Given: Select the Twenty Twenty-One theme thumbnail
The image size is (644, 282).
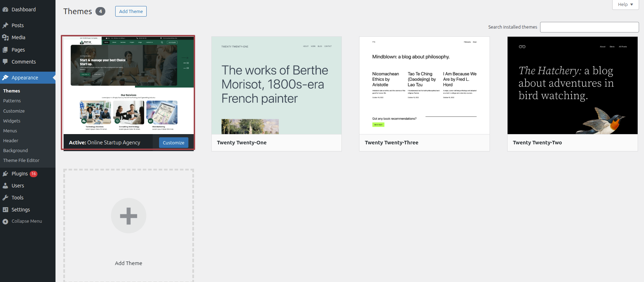Looking at the screenshot, I should (x=276, y=85).
